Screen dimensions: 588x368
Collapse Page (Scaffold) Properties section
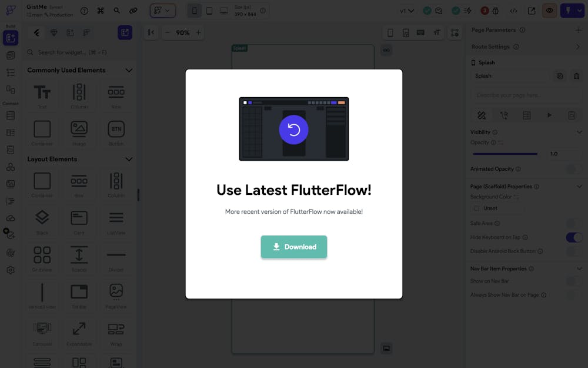click(x=579, y=187)
